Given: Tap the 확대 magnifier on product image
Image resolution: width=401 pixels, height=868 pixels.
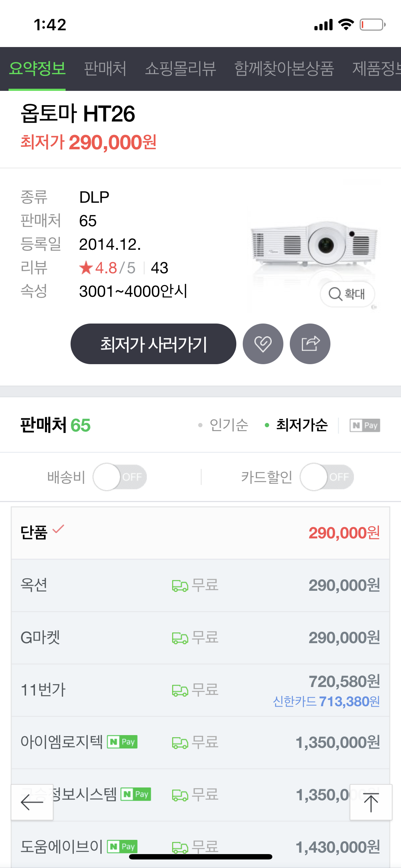Looking at the screenshot, I should point(347,294).
